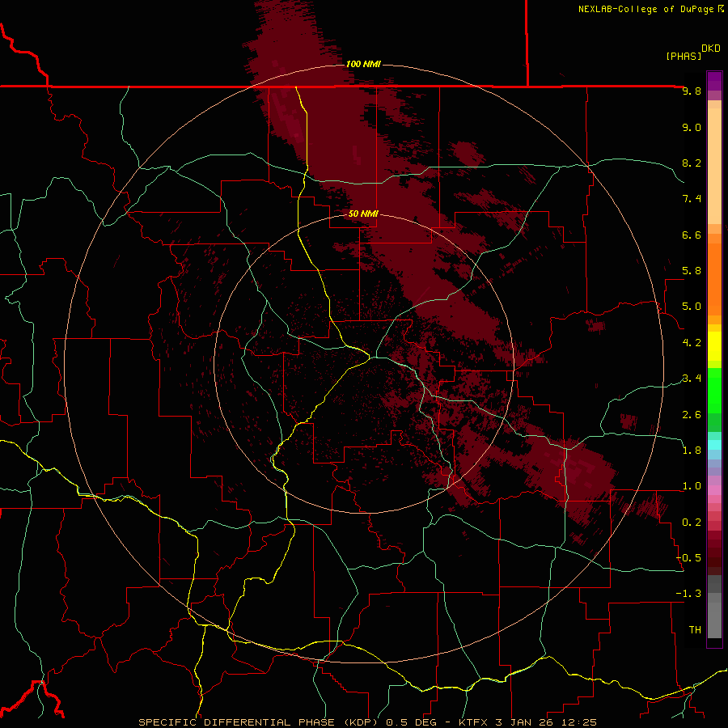Click the NEXLAB-College of DuPage credit text
This screenshot has height=728, width=728.
point(647,9)
